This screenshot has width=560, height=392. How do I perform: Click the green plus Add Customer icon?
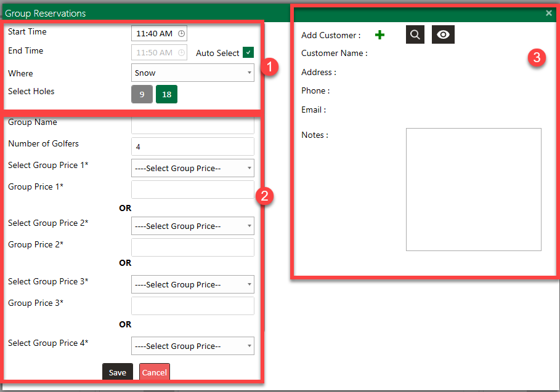click(379, 35)
